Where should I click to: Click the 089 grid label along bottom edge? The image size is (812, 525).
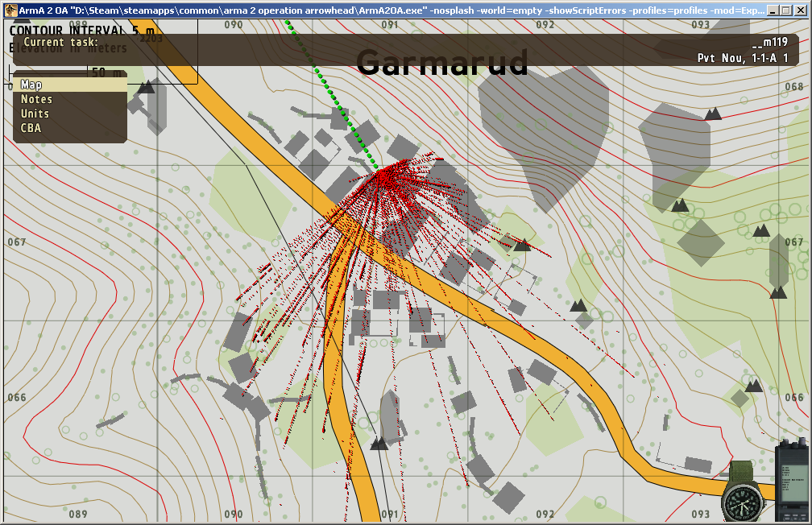[77, 514]
